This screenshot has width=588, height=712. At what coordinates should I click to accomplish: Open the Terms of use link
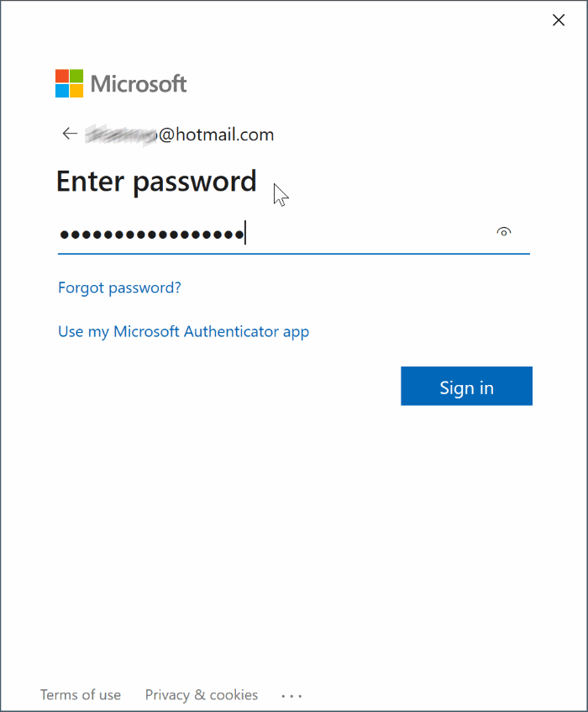pyautogui.click(x=81, y=695)
